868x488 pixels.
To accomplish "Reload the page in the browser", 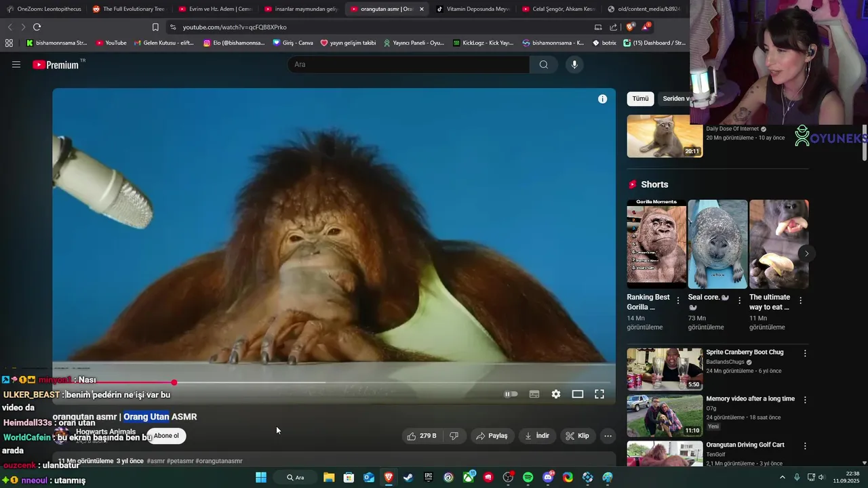I will 37,27.
